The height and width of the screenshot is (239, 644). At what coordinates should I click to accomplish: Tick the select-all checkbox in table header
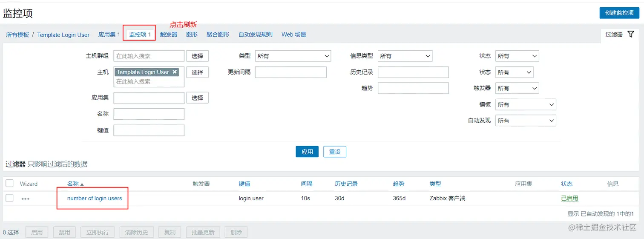[x=9, y=183]
